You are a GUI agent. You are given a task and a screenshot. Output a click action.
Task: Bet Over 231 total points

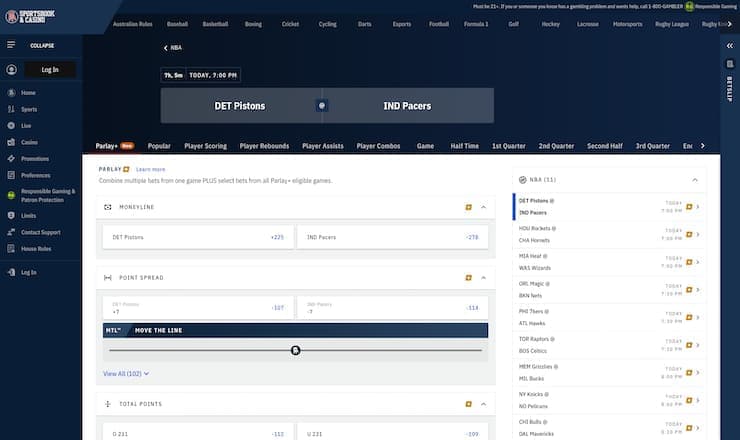tap(198, 432)
